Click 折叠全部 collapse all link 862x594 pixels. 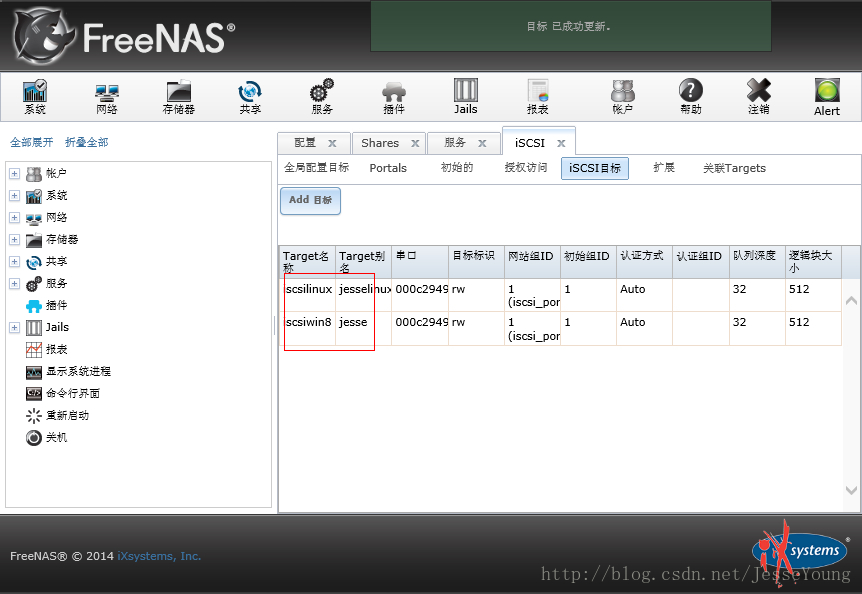(x=87, y=142)
